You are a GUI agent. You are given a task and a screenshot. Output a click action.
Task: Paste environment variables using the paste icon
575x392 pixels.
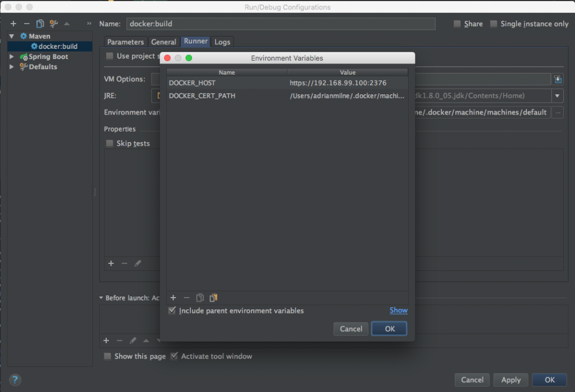[213, 298]
